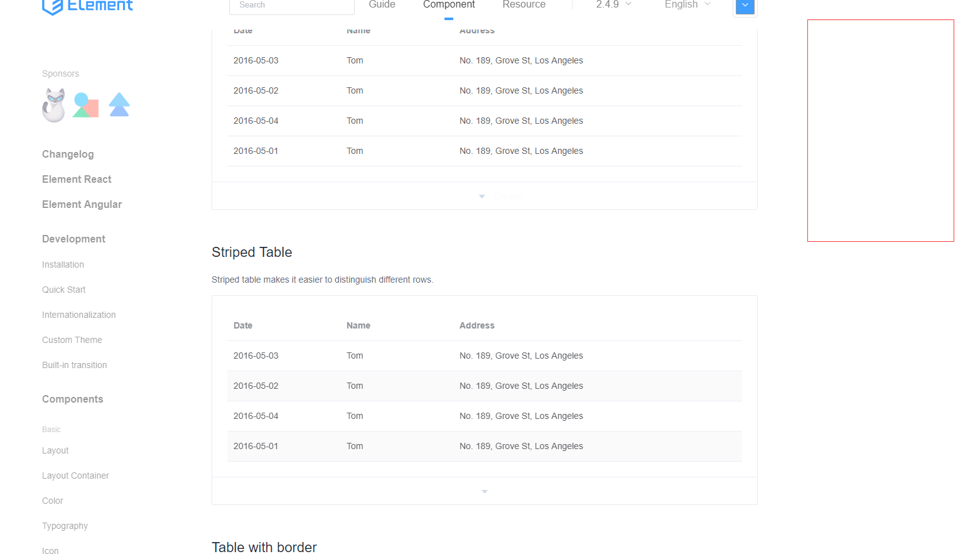Open the blue stacked-triangles sponsor logo
Image resolution: width=980 pixels, height=554 pixels.
click(x=119, y=104)
